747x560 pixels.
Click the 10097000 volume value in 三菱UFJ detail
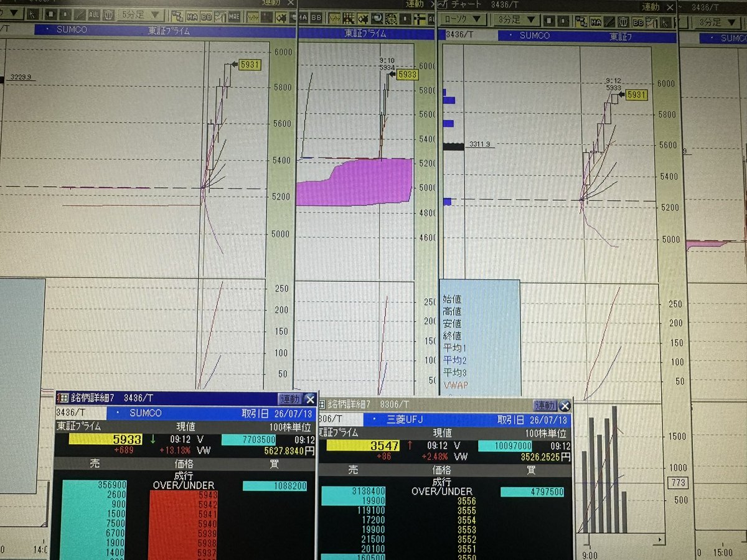pyautogui.click(x=505, y=446)
